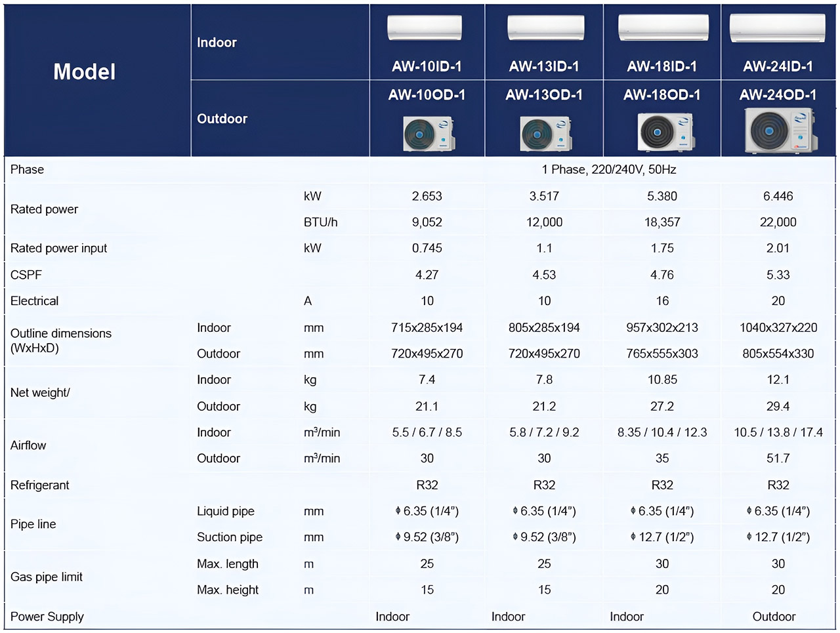Click the Model header cell
This screenshot has height=633, width=840.
85,71
